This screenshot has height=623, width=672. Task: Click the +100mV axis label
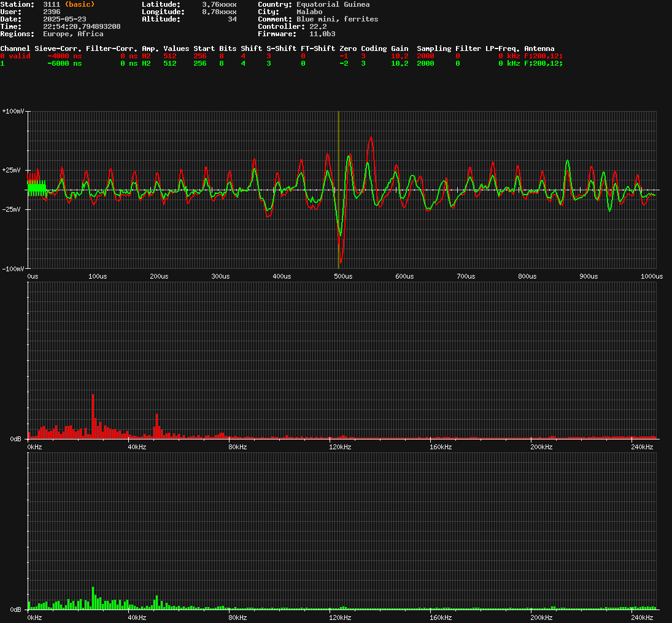pyautogui.click(x=13, y=111)
